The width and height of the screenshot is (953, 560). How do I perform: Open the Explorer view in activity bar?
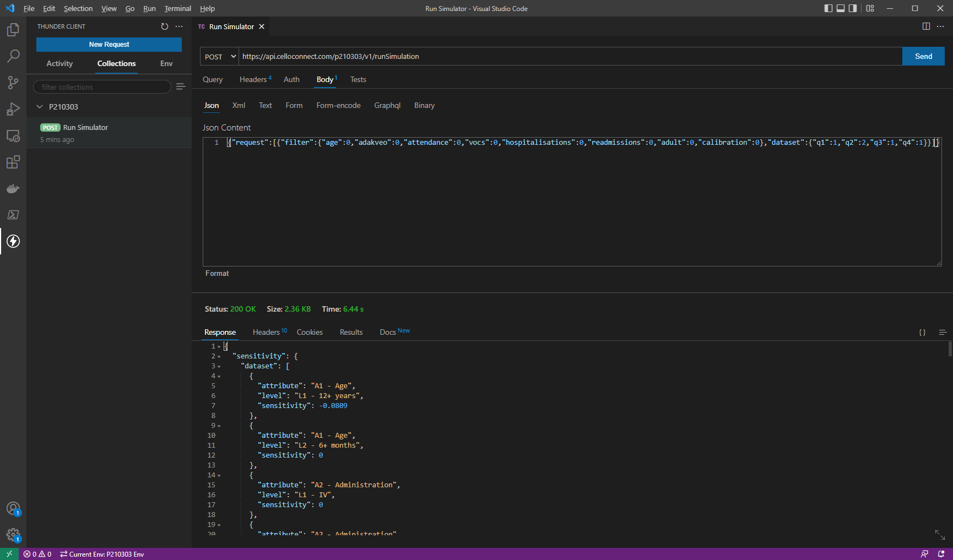coord(13,30)
